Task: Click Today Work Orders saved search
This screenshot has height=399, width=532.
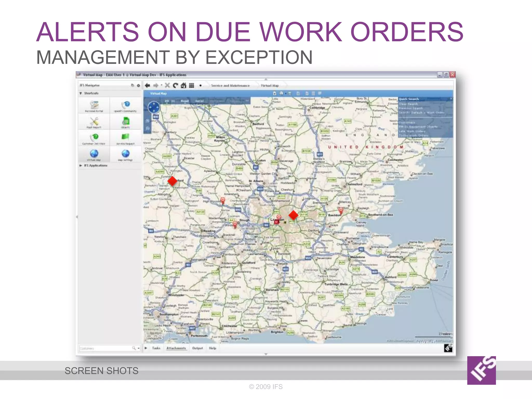Action: point(413,136)
